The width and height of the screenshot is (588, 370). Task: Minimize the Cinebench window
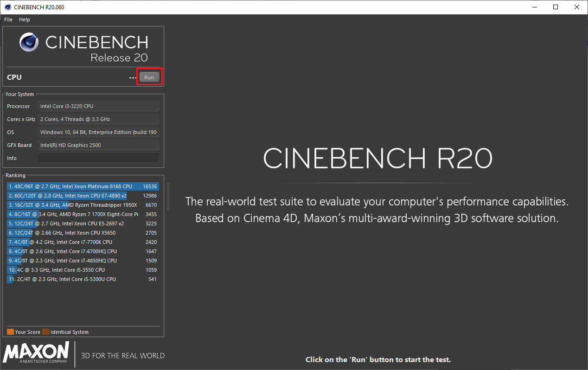coord(534,7)
